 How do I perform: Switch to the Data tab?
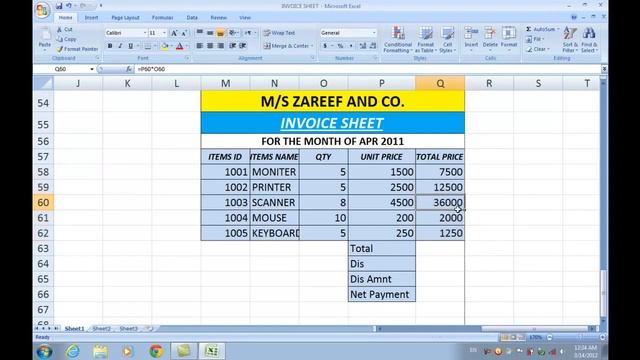coord(192,18)
